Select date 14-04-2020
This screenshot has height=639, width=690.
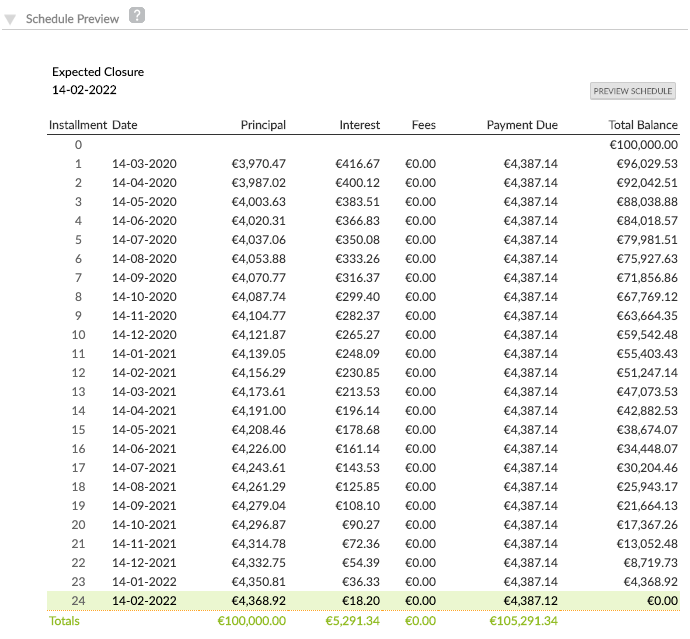pos(144,183)
